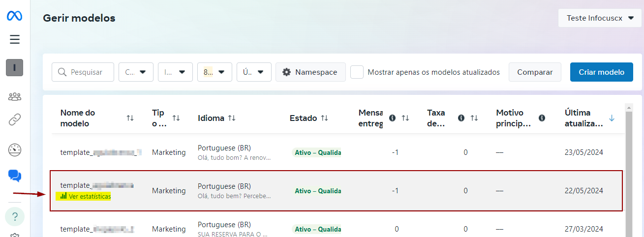644x237 pixels.
Task: Select the chat bubbles icon in sidebar
Action: point(15,176)
